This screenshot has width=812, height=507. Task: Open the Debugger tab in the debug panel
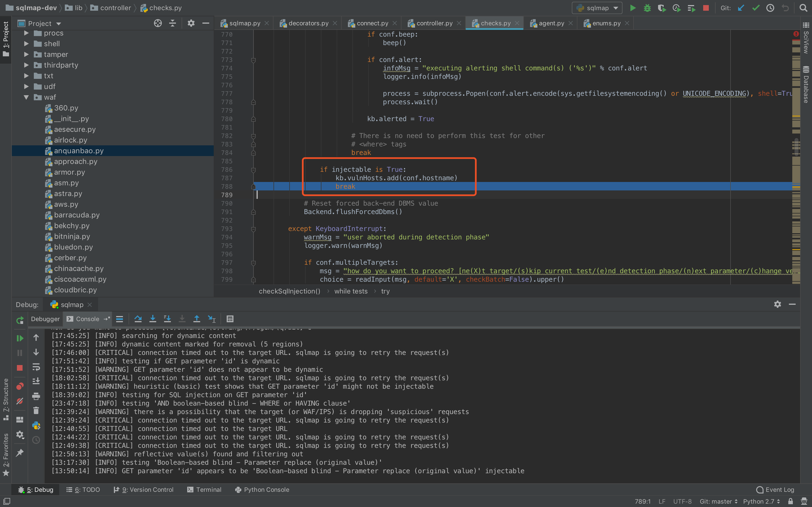coord(45,319)
